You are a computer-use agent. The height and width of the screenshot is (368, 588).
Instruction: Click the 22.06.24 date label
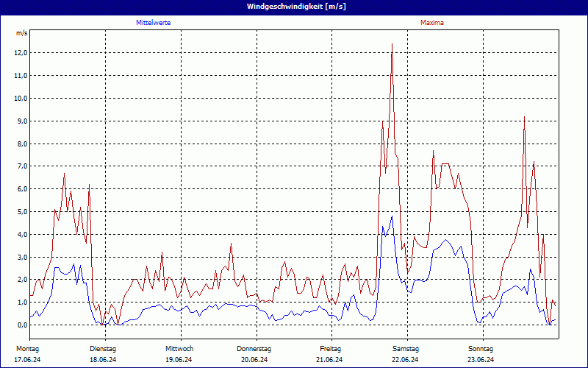[405, 360]
